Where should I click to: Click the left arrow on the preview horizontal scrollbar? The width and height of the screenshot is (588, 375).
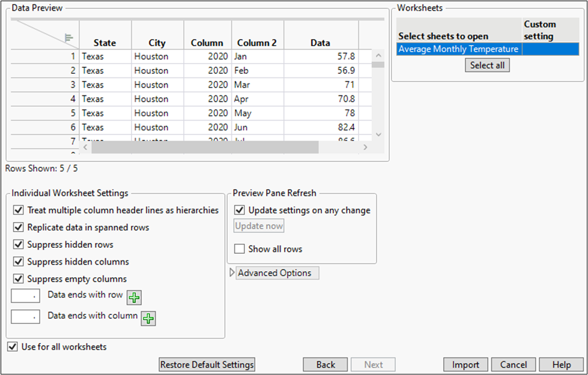[85, 146]
